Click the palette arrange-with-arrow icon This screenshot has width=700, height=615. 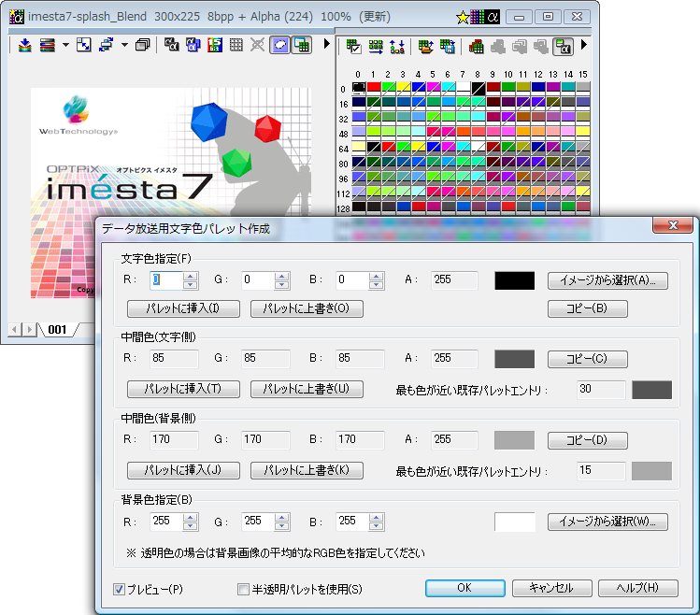376,47
